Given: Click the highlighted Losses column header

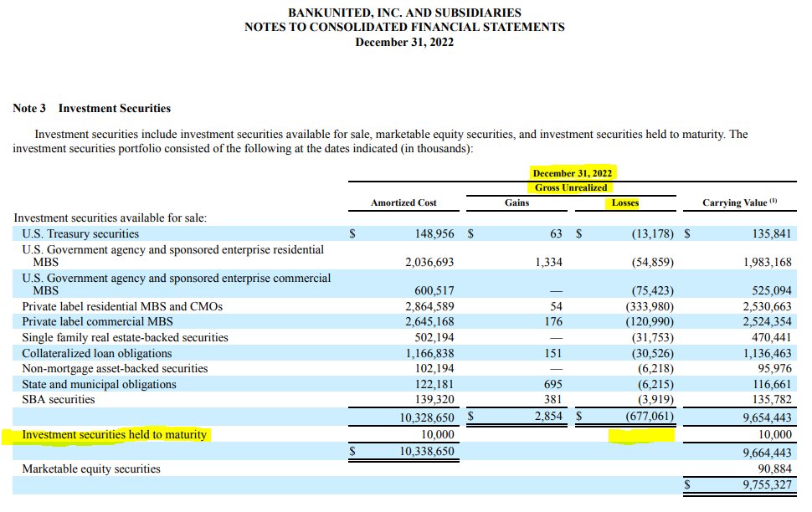Looking at the screenshot, I should click(624, 202).
